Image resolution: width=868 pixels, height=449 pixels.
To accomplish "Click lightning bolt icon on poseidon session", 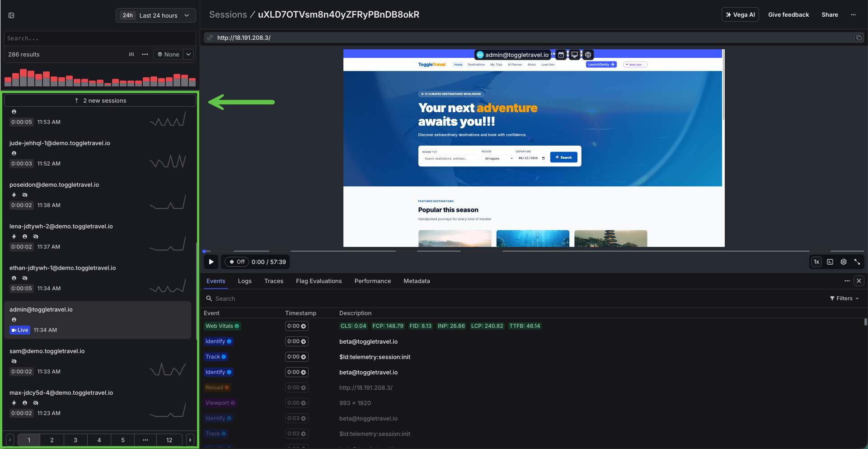I will click(x=14, y=195).
